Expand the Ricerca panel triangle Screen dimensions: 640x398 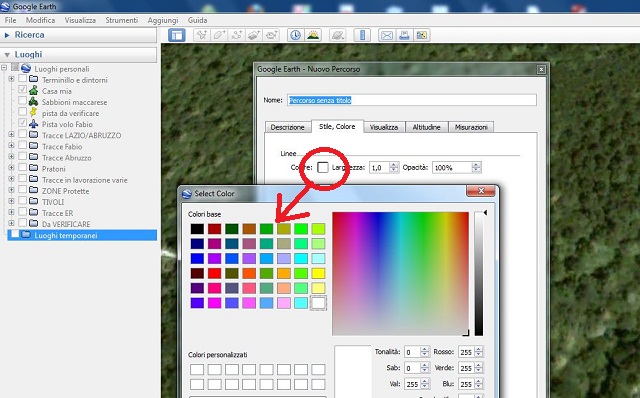[7, 36]
